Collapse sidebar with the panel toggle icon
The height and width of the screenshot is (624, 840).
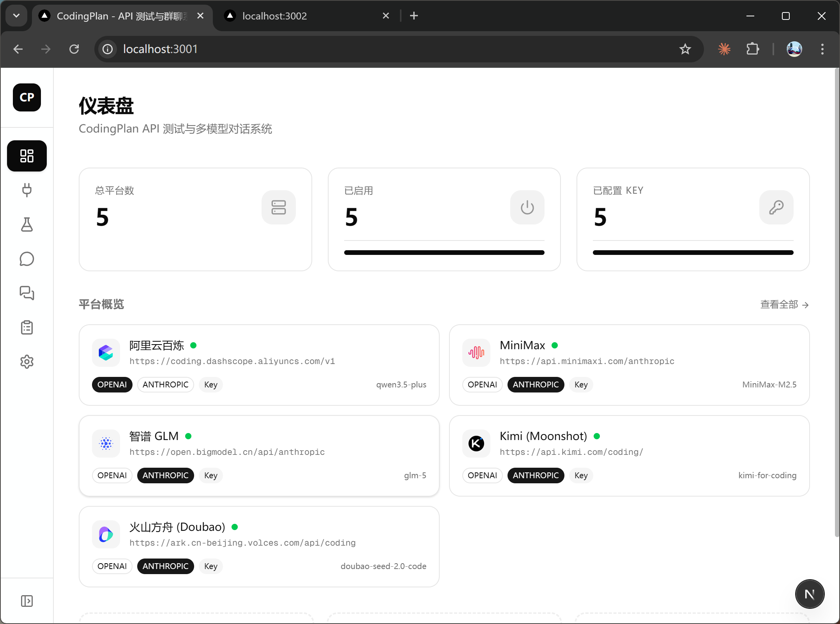click(27, 601)
